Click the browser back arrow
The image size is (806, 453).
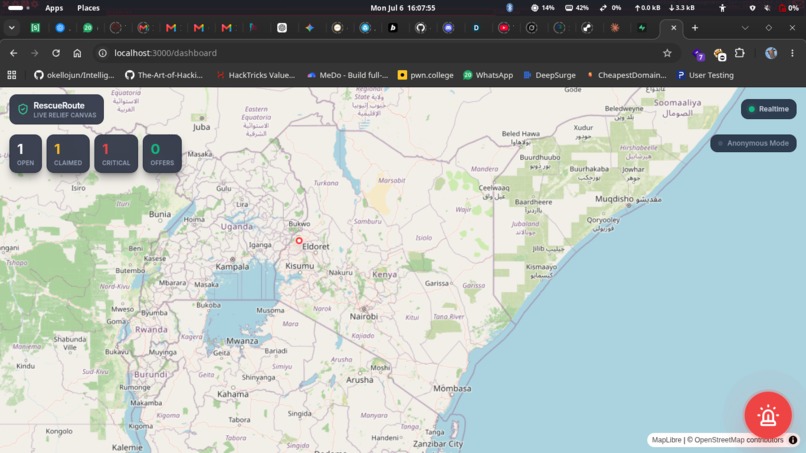(x=13, y=53)
